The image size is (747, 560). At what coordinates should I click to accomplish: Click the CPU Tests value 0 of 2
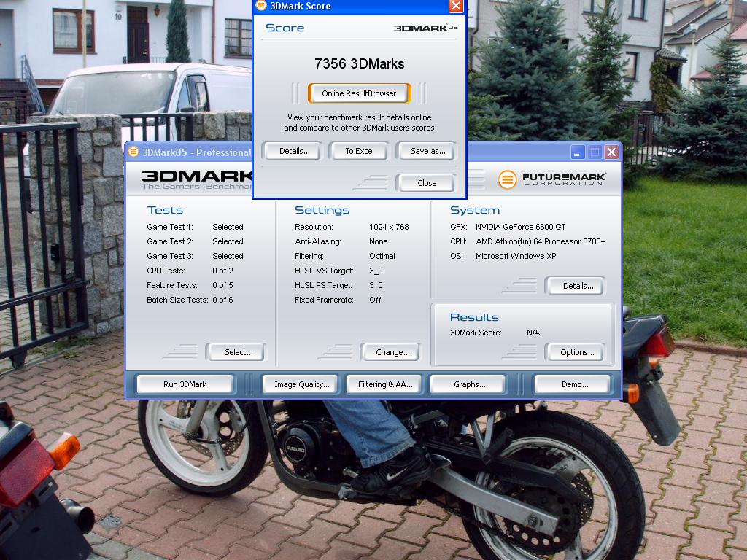click(x=222, y=271)
